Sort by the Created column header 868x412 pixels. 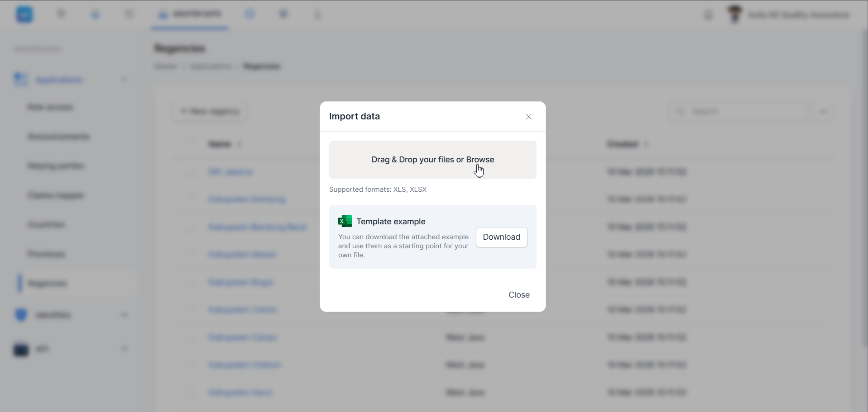[x=628, y=144]
